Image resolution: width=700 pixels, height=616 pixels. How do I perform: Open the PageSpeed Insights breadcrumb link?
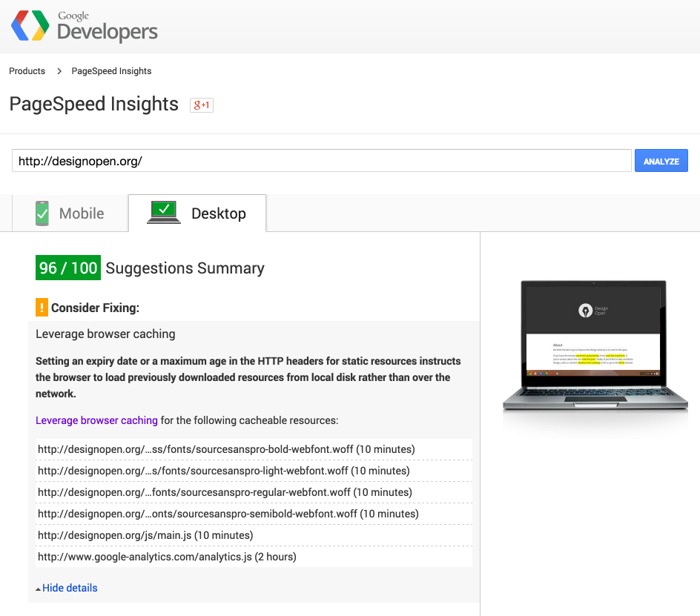pos(111,71)
